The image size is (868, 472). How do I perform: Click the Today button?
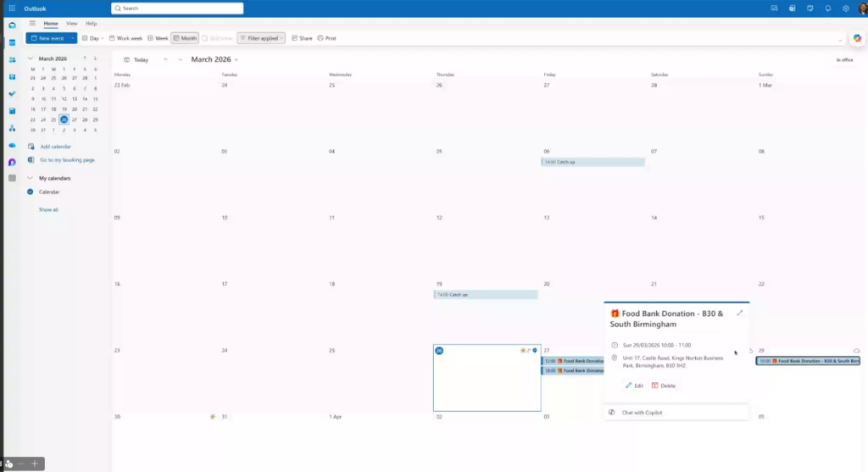click(136, 60)
